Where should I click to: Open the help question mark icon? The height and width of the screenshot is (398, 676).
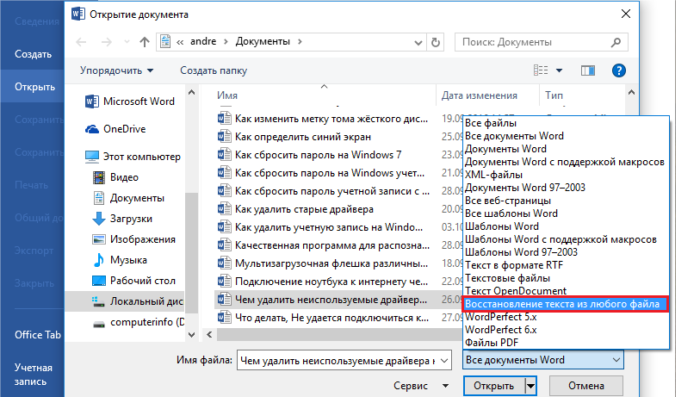[619, 70]
